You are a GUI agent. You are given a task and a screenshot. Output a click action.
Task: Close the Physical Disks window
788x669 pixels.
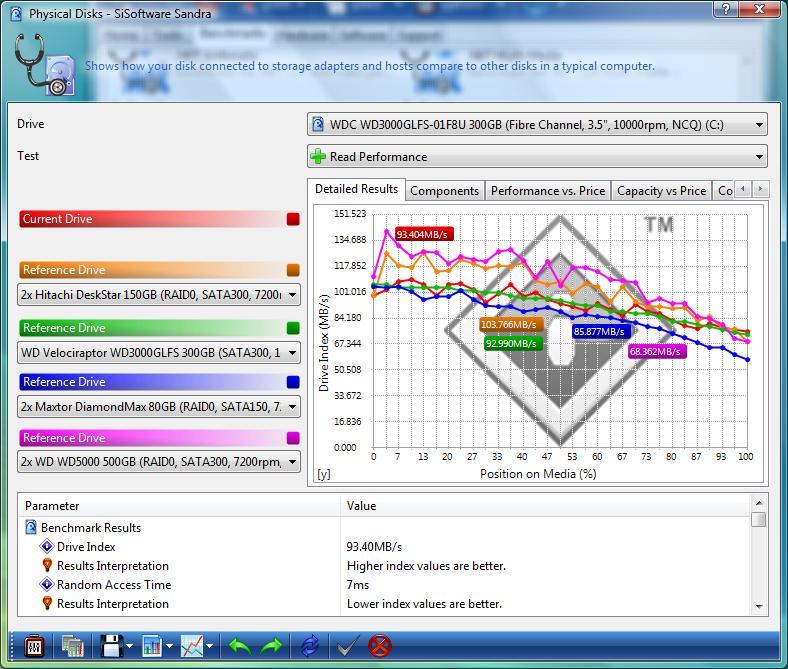(x=760, y=9)
